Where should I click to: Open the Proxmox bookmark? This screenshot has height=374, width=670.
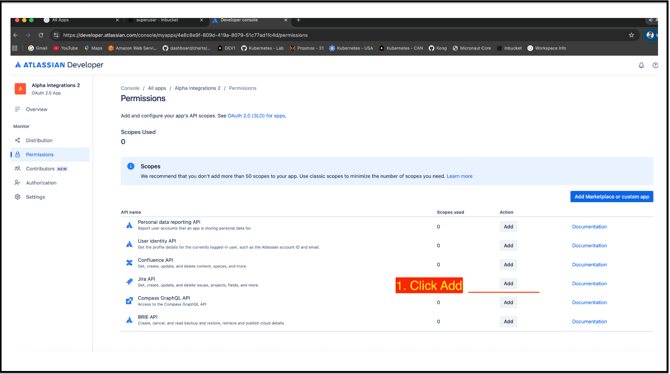pyautogui.click(x=307, y=48)
